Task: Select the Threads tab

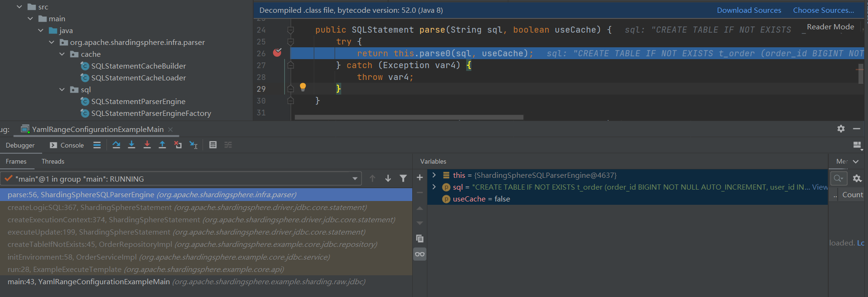Action: coord(53,161)
